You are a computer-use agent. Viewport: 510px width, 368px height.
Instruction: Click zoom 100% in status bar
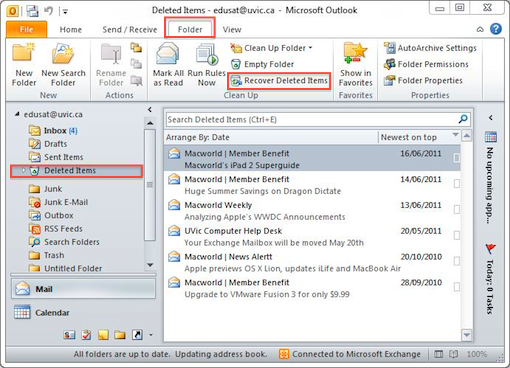477,354
